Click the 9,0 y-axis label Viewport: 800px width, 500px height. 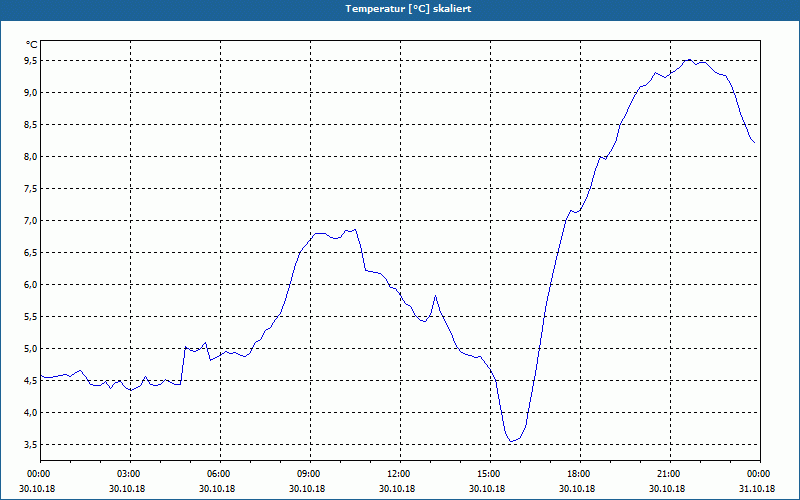tap(31, 93)
